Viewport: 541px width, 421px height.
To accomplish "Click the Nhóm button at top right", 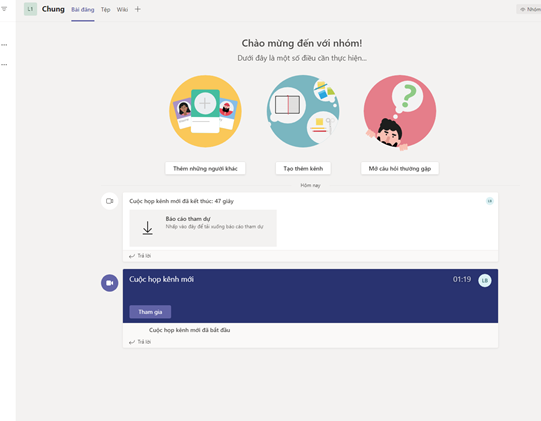I will (x=529, y=9).
